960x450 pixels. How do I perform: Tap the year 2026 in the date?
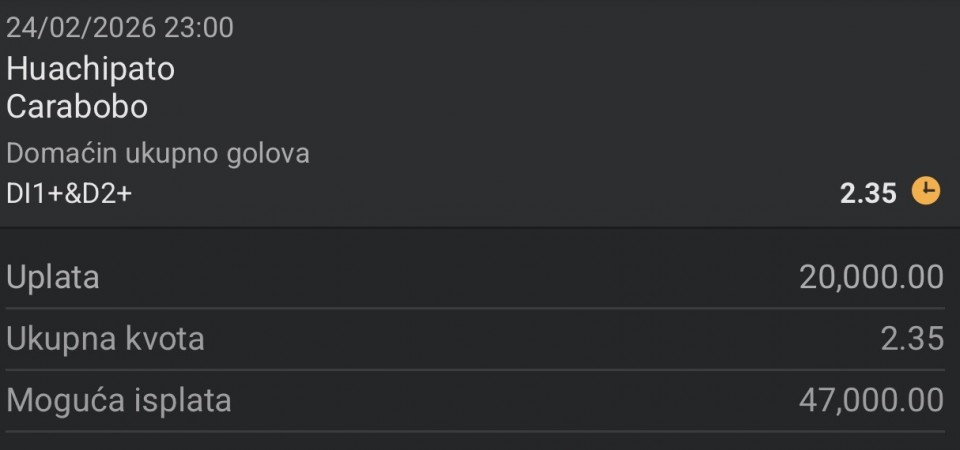[x=123, y=27]
